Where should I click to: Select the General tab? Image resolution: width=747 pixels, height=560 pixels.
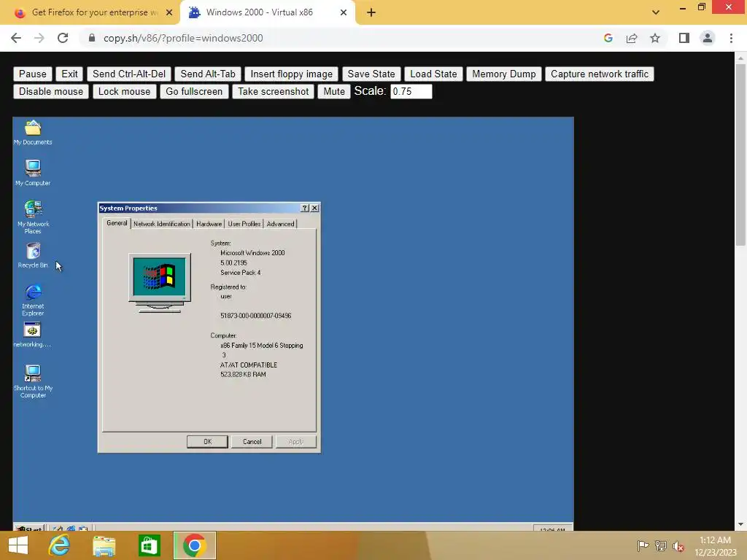click(x=117, y=223)
